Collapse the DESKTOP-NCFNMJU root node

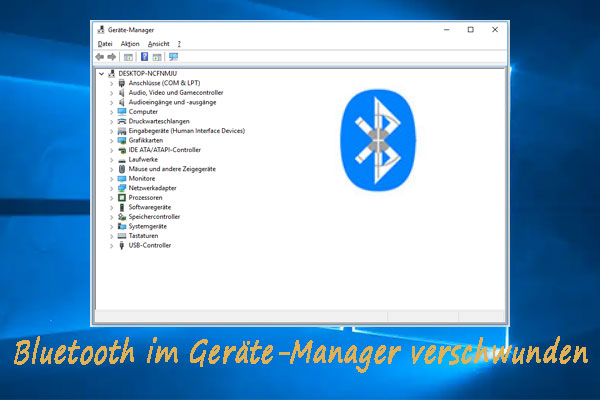[x=101, y=73]
